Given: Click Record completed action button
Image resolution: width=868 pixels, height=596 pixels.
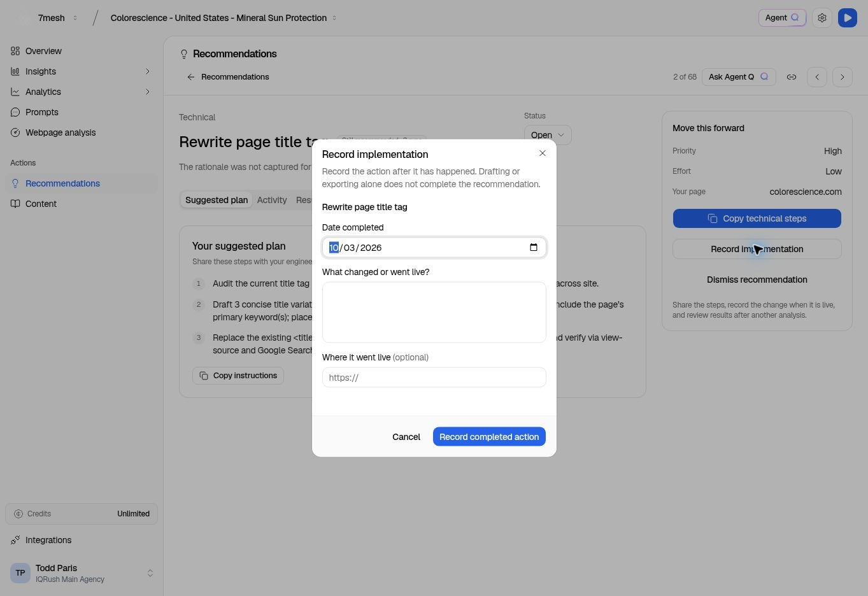Looking at the screenshot, I should point(489,437).
